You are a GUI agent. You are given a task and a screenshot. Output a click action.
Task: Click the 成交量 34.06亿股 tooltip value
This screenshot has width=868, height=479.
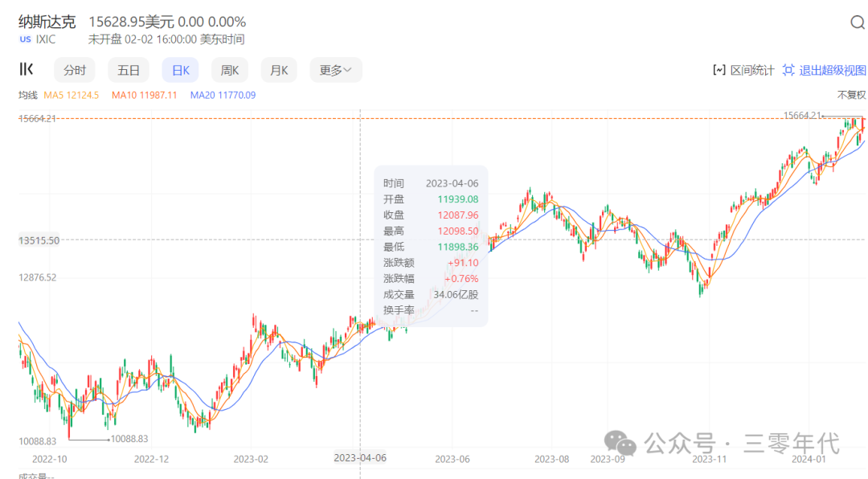coord(456,295)
